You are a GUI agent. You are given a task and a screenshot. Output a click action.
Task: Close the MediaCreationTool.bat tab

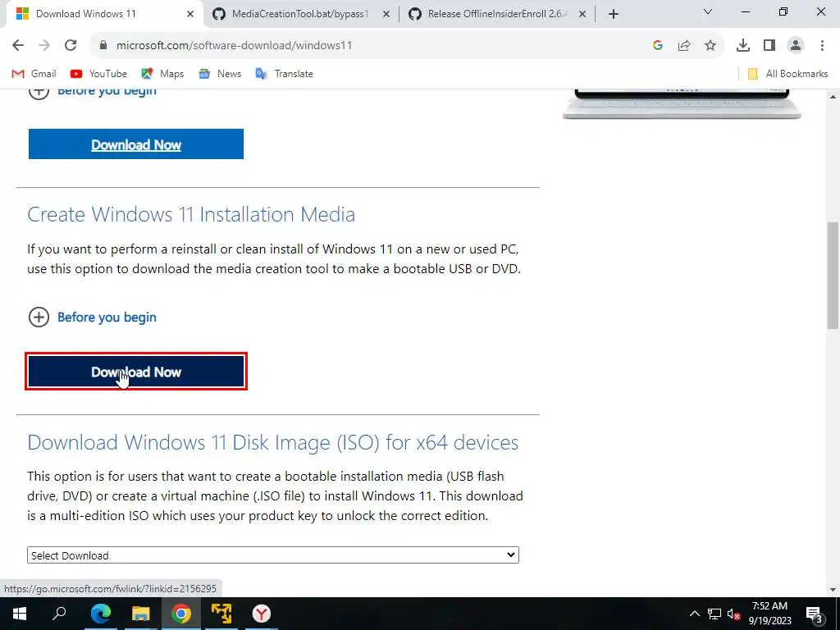click(386, 15)
